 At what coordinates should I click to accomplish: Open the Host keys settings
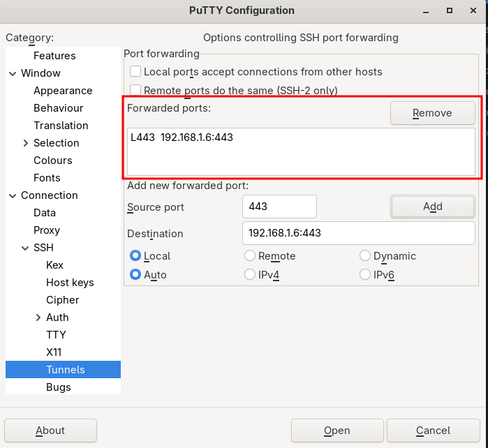(70, 283)
